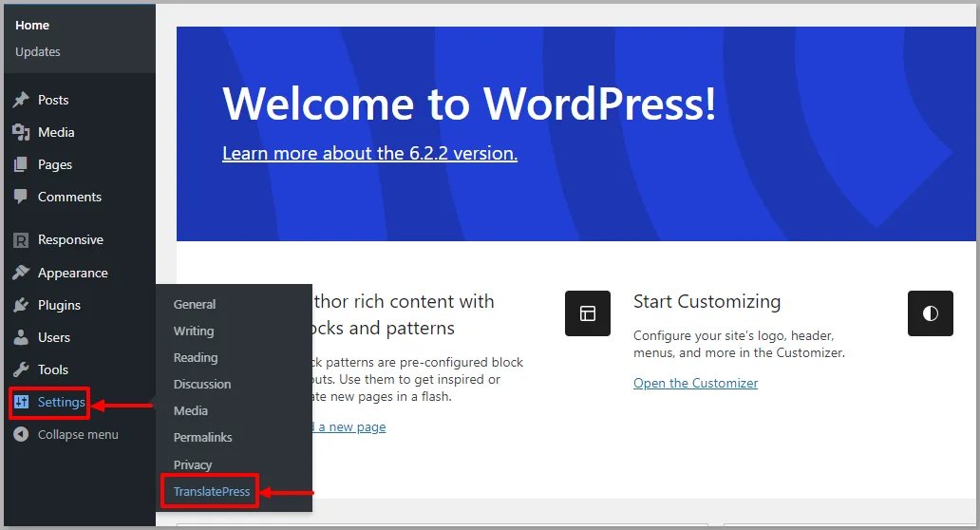Select Media in Settings submenu
This screenshot has width=980, height=530.
(x=191, y=410)
